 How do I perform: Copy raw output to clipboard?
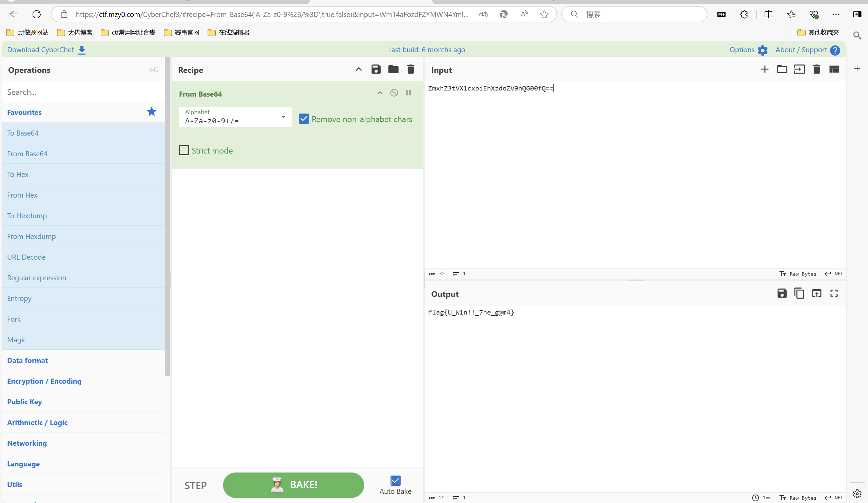click(799, 293)
